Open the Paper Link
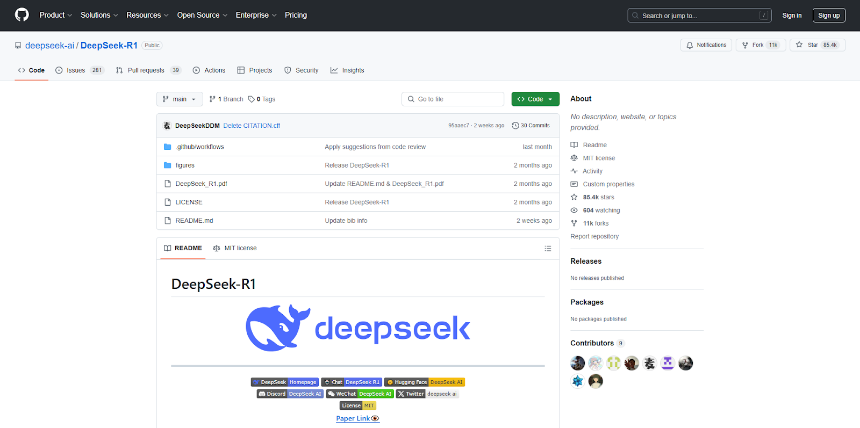The height and width of the screenshot is (428, 860). pyautogui.click(x=358, y=419)
